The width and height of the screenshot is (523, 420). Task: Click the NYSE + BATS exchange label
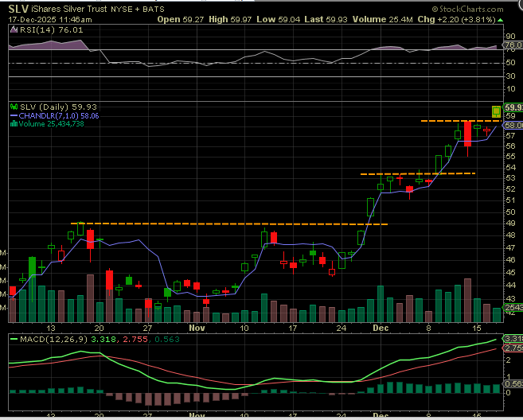(x=138, y=10)
